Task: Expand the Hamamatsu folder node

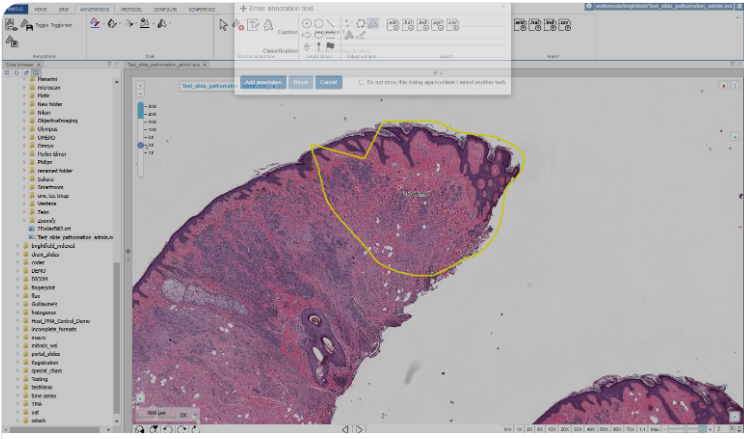Action: 26,80
